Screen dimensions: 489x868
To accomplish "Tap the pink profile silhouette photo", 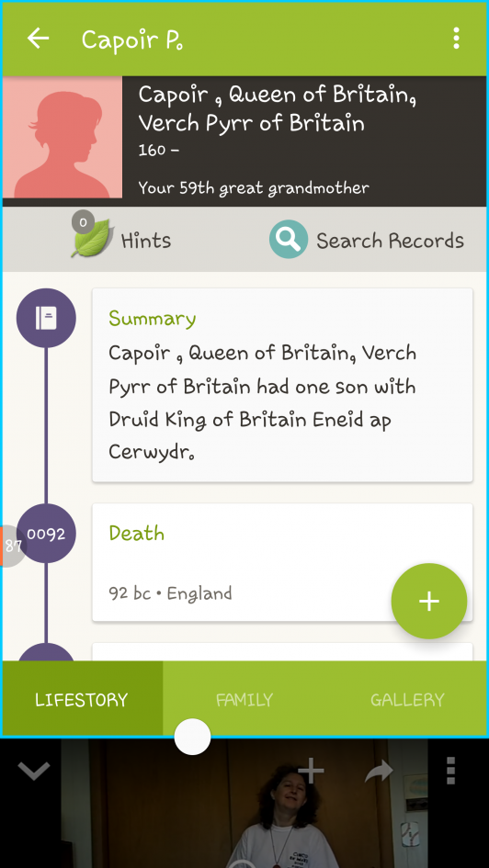I will click(63, 137).
